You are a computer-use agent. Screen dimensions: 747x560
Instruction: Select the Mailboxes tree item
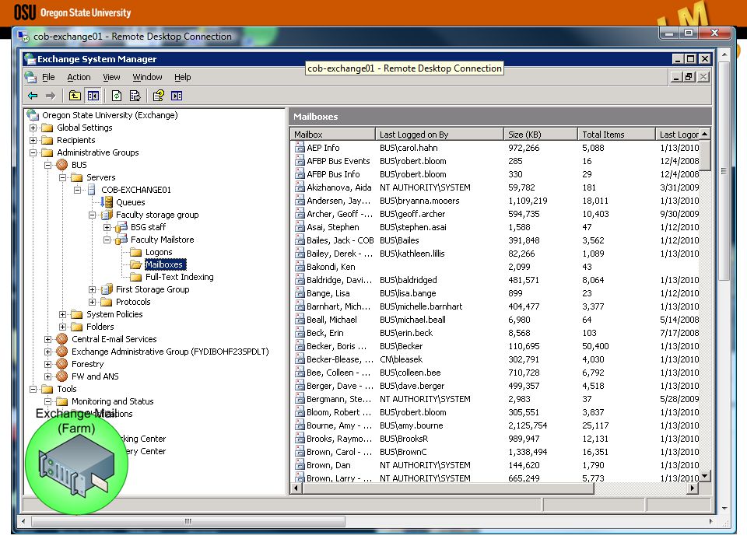pos(164,264)
